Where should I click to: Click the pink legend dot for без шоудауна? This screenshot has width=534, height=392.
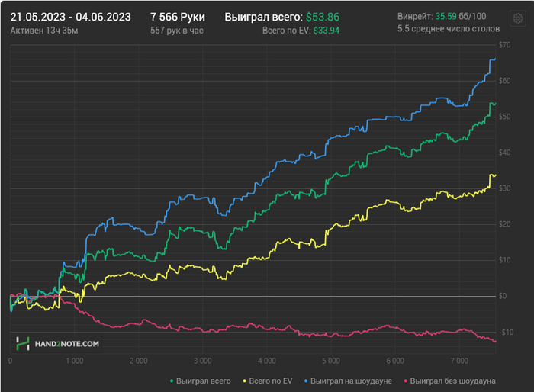coord(406,381)
